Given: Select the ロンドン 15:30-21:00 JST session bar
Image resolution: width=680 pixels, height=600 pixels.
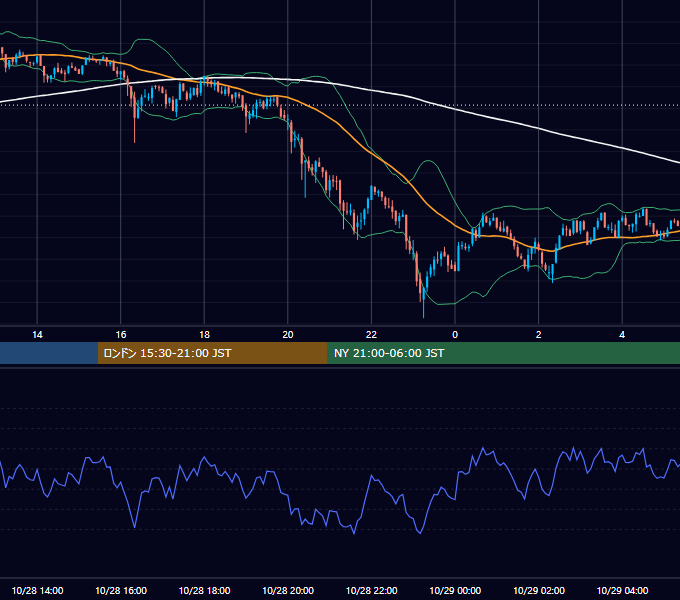Looking at the screenshot, I should [212, 353].
